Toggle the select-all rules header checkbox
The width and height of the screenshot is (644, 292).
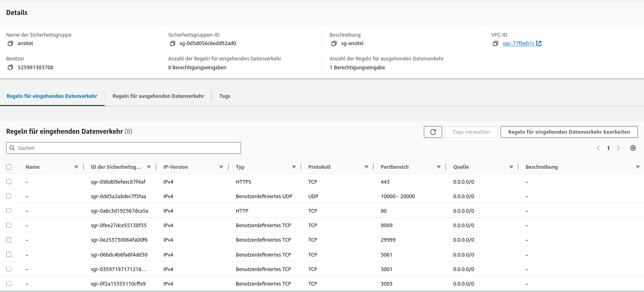[x=9, y=167]
